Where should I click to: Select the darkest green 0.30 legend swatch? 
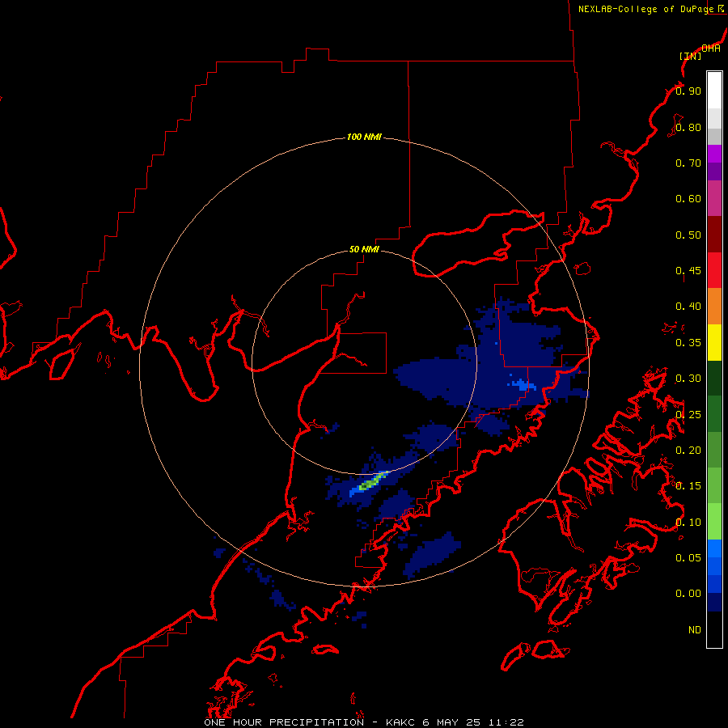[x=714, y=378]
